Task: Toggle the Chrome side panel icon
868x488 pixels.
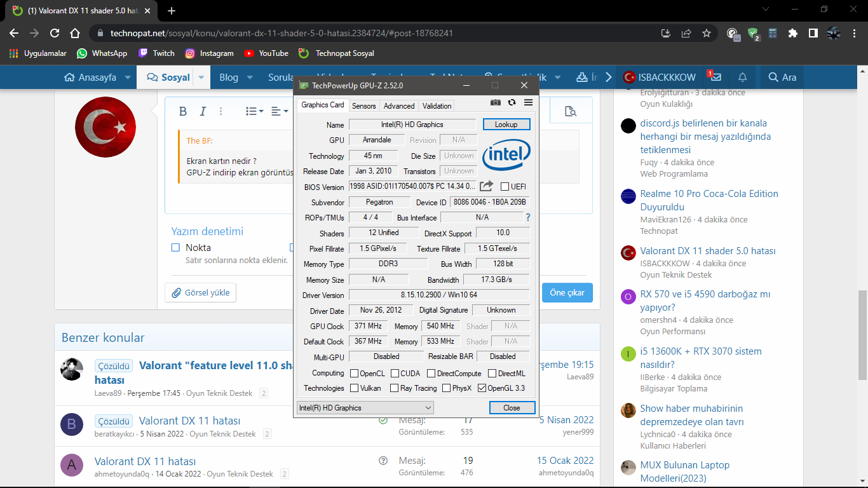Action: pos(813,33)
